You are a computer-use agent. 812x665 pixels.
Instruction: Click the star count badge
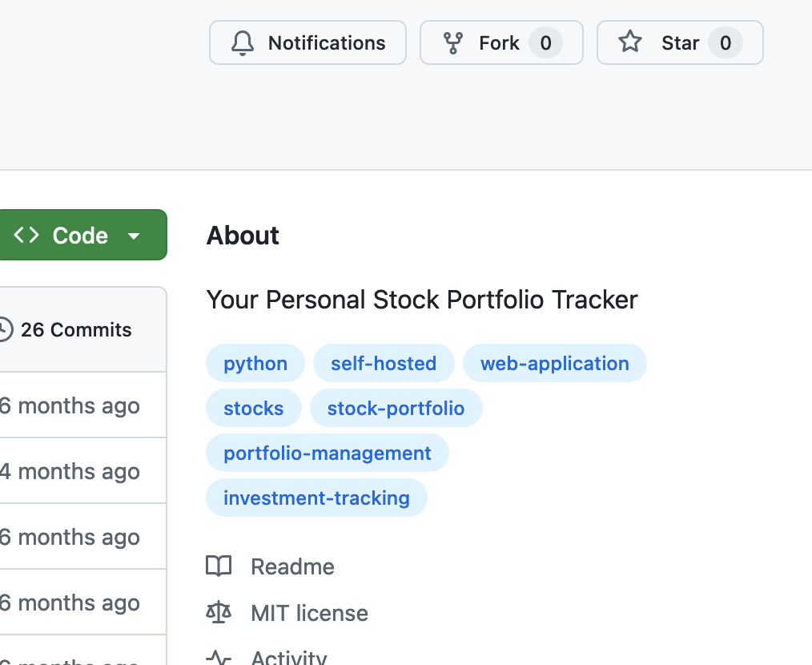(725, 42)
